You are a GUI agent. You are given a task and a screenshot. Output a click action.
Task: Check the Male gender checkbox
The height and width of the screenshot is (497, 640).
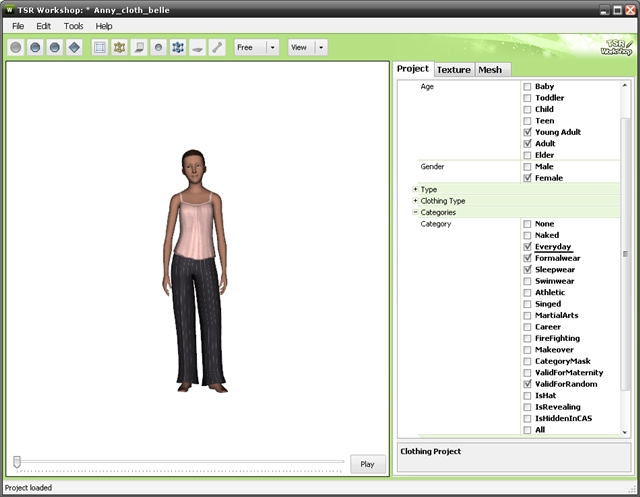click(527, 167)
